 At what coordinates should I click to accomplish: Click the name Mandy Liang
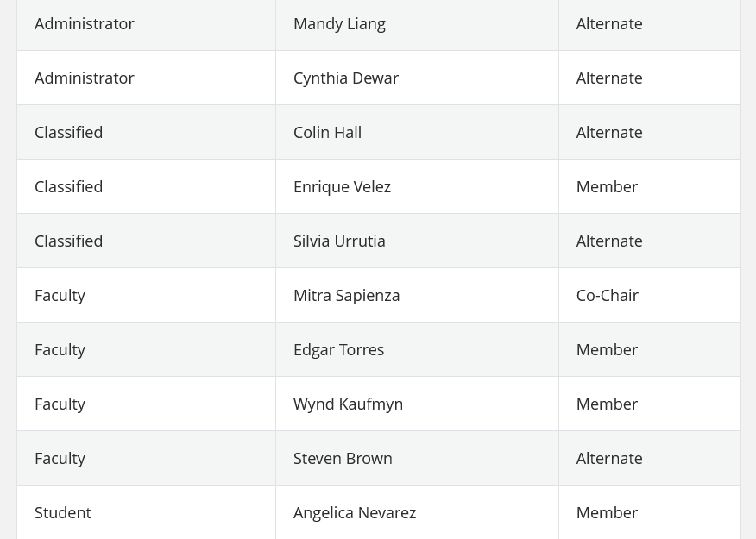tap(339, 24)
